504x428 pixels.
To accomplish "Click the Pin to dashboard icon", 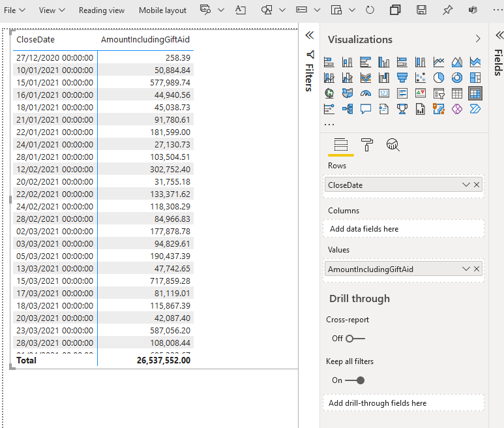I will [x=447, y=10].
